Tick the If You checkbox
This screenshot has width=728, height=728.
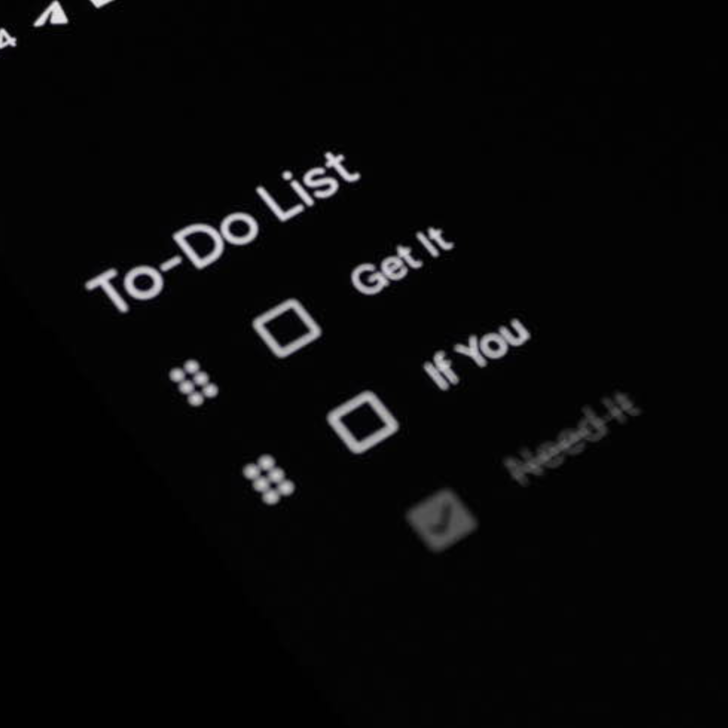point(363,422)
